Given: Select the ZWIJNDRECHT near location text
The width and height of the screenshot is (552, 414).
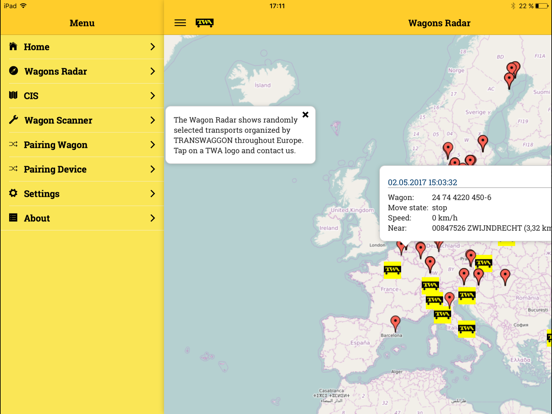Looking at the screenshot, I should click(491, 228).
